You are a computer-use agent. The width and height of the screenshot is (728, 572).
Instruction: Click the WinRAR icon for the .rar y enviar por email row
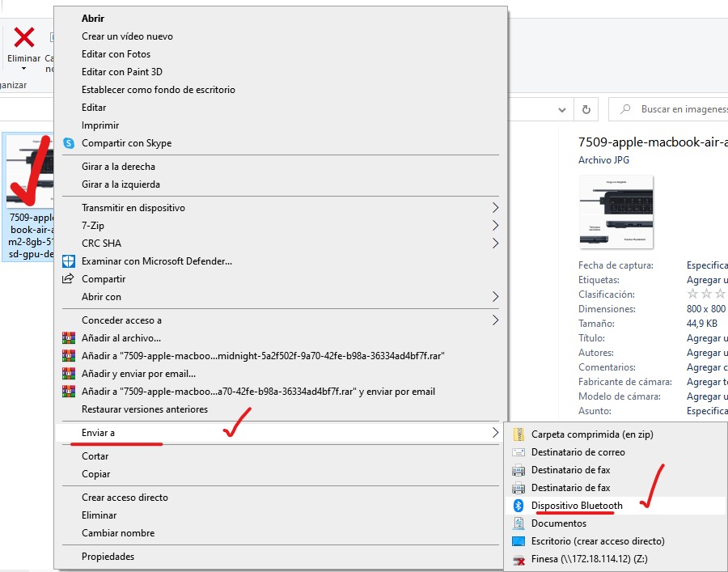coord(69,392)
